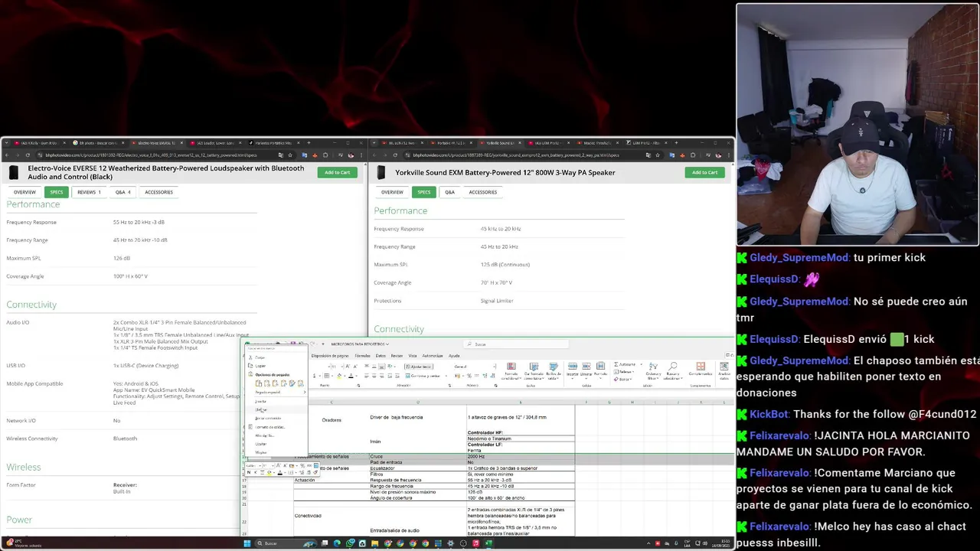Open the Disposición de página ribbon tab
The width and height of the screenshot is (980, 551).
(330, 356)
